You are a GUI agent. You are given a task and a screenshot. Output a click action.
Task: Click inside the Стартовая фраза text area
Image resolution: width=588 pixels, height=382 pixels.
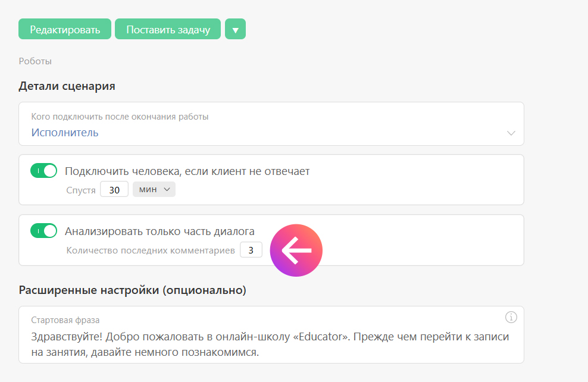pyautogui.click(x=270, y=344)
